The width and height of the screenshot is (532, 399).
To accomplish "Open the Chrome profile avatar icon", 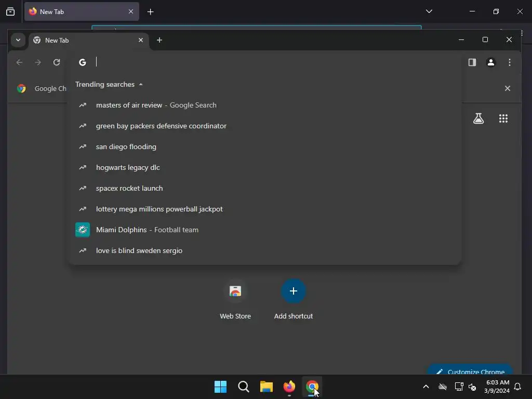I will (x=490, y=62).
